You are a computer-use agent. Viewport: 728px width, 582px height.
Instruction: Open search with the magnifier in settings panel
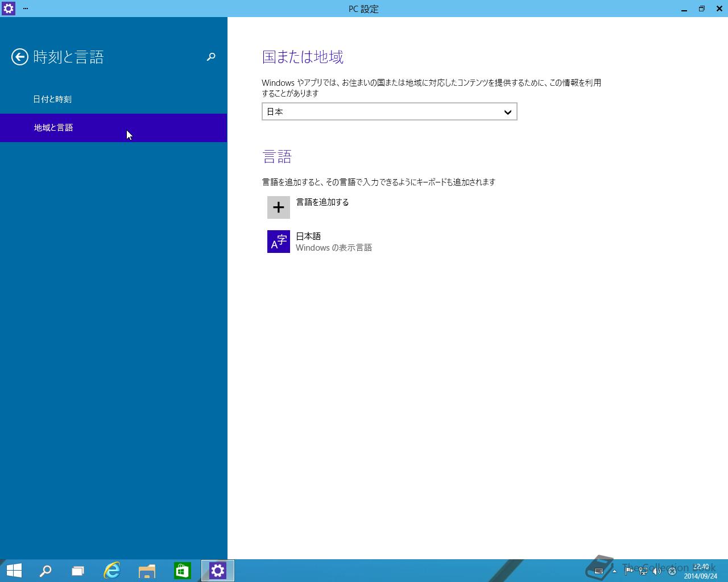tap(211, 57)
